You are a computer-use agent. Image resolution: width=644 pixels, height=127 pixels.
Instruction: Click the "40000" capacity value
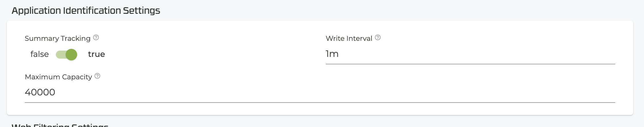(40, 93)
